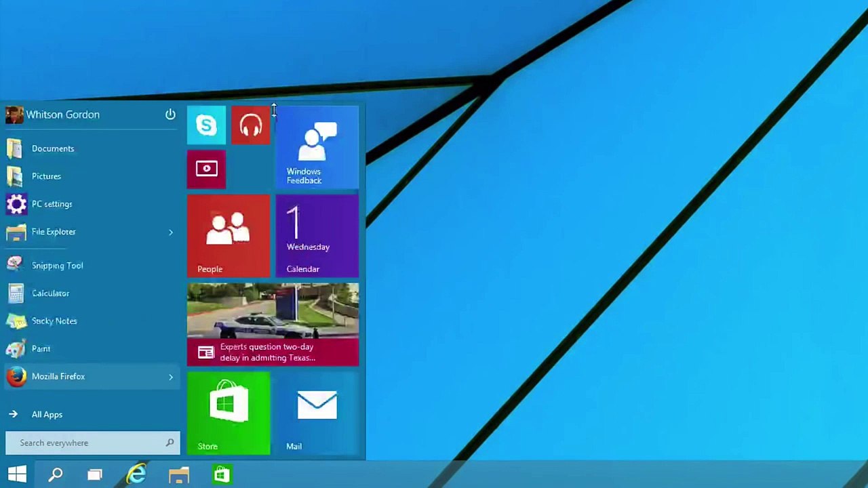Open Mozilla Firefox from the Start menu
868x488 pixels.
(x=93, y=376)
